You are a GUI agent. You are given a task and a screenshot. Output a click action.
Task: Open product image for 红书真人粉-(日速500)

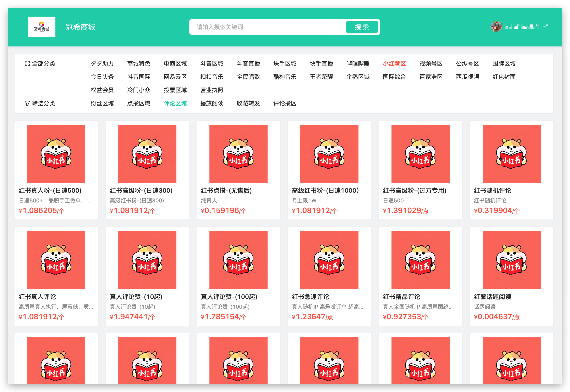click(x=56, y=154)
